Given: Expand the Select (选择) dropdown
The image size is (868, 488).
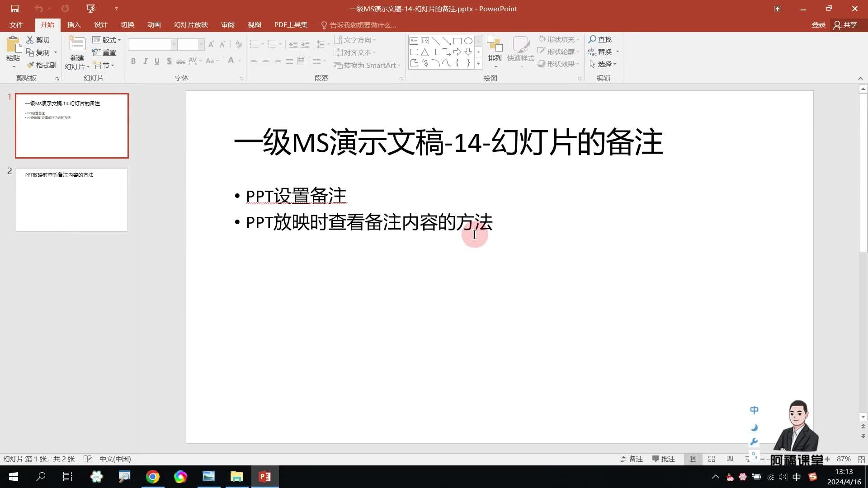Looking at the screenshot, I should [x=603, y=64].
